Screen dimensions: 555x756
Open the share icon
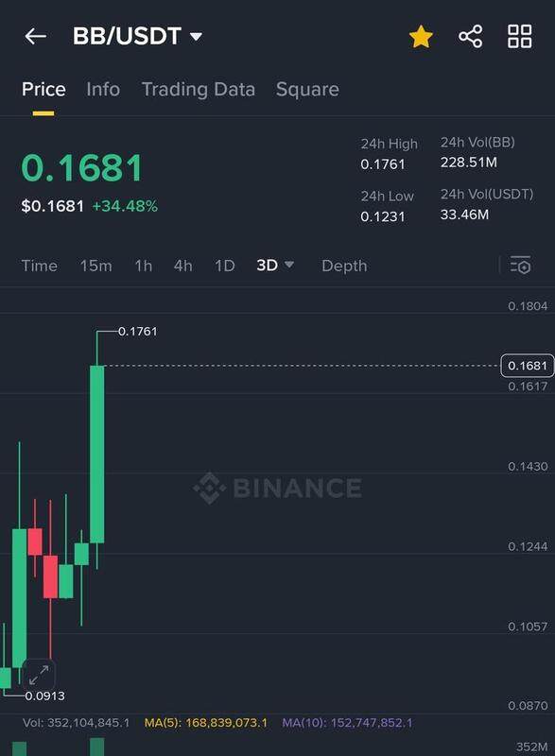pyautogui.click(x=470, y=37)
